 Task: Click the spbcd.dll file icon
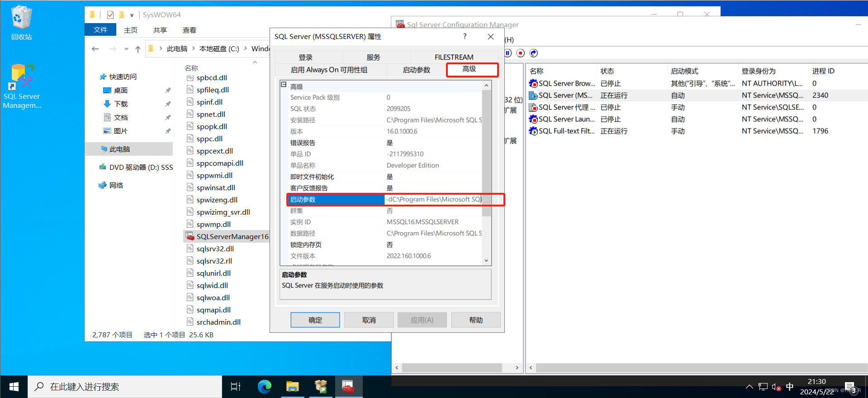coord(190,77)
